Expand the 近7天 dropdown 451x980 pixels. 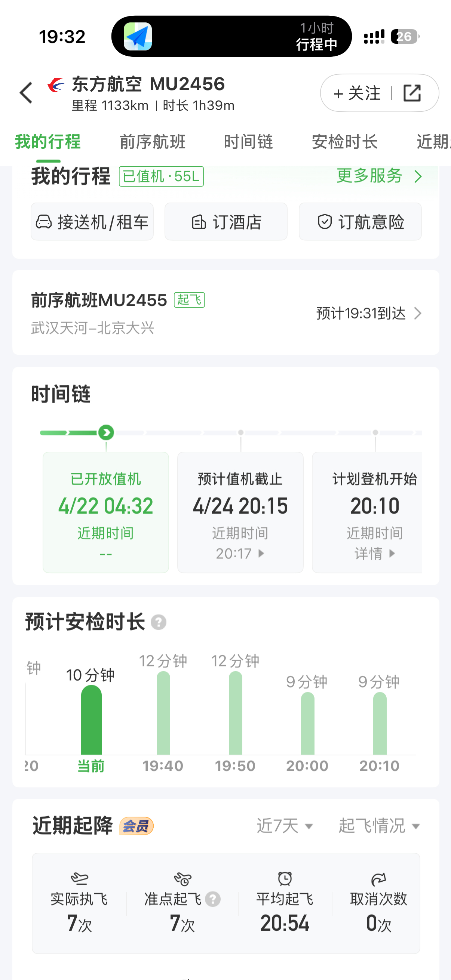tap(285, 826)
